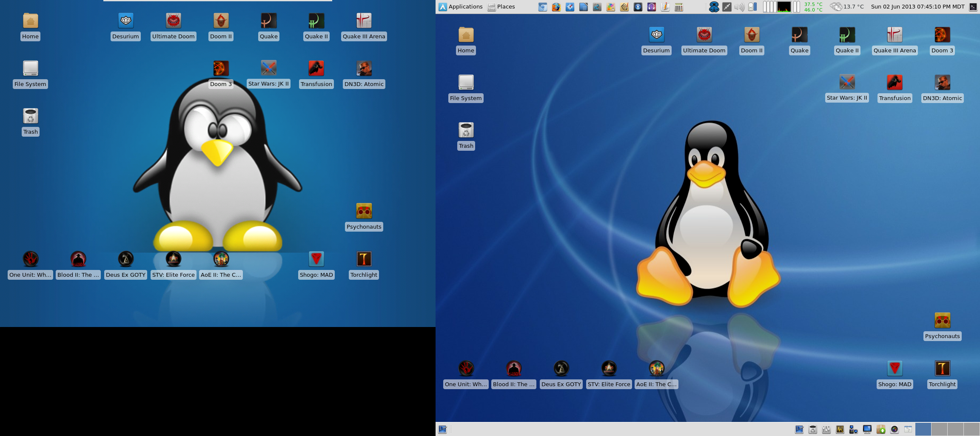Click the compass browser launcher icon
Image resolution: width=980 pixels, height=436 pixels.
pos(570,7)
